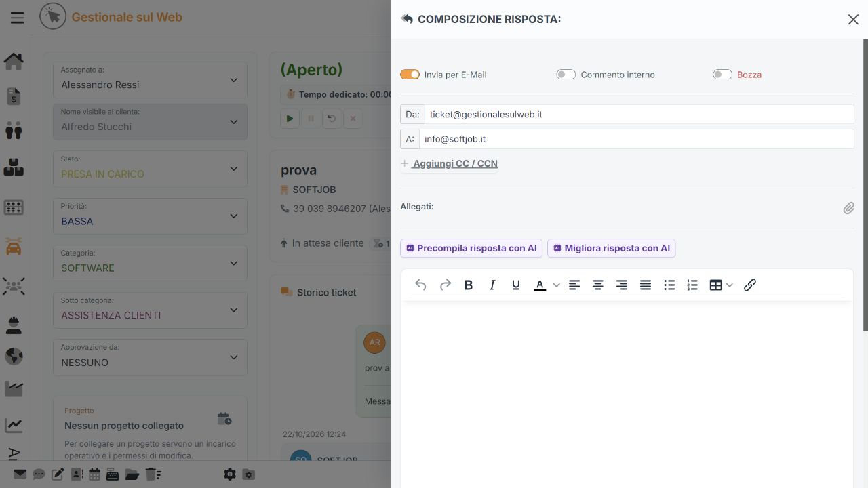Click the A recipient email field

636,139
